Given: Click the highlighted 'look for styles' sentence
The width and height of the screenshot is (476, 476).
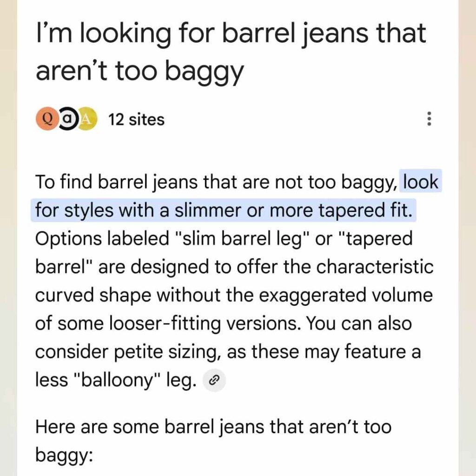Looking at the screenshot, I should click(x=223, y=210).
